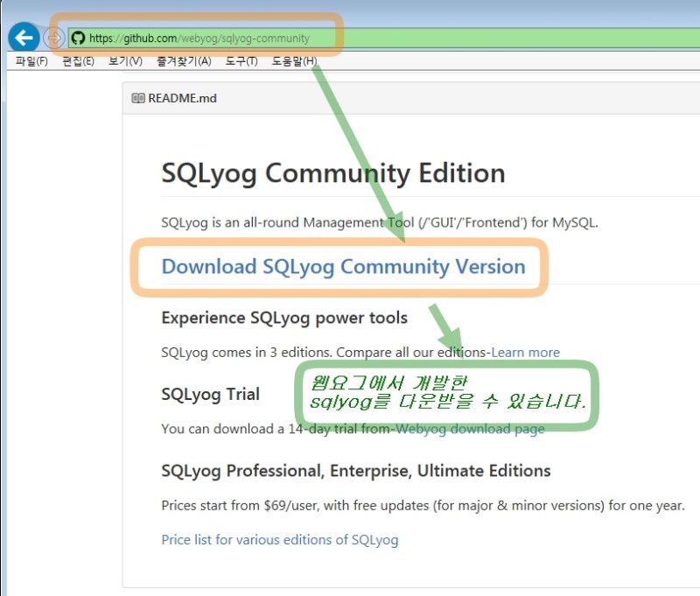This screenshot has width=700, height=596.
Task: Click the SQLyog Trial heading
Action: 211,395
